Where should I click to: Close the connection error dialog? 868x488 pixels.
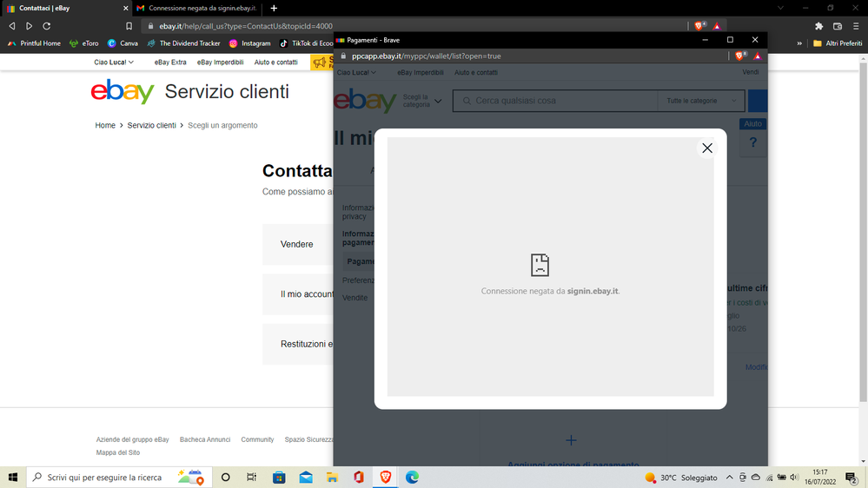706,148
